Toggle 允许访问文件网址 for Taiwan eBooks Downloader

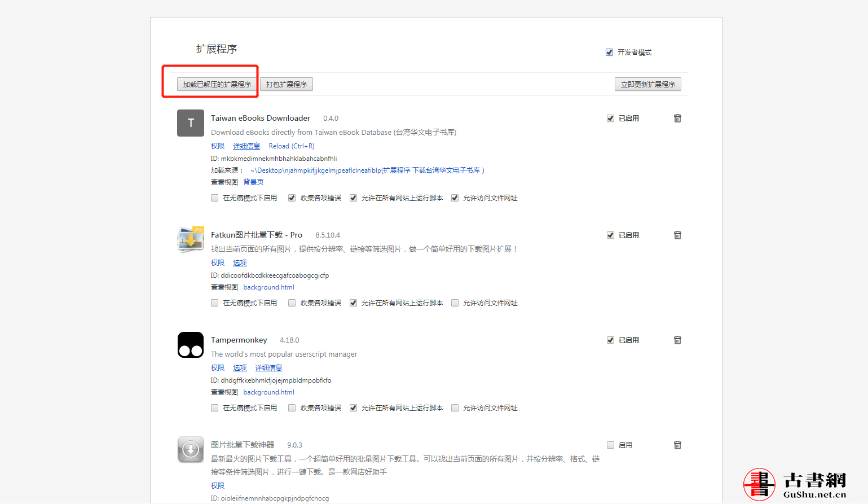[455, 198]
